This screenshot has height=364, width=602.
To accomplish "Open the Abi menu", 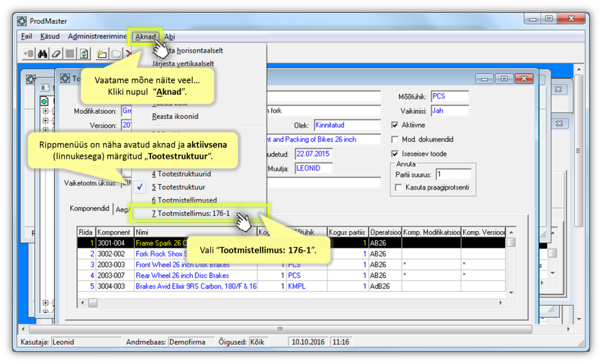I will click(x=170, y=37).
